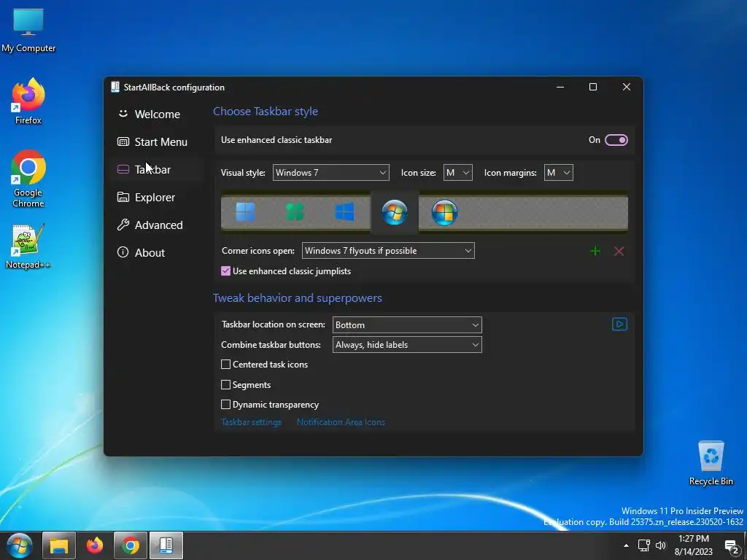Enable Dynamic transparency checkbox
Image resolution: width=747 pixels, height=560 pixels.
coord(226,404)
